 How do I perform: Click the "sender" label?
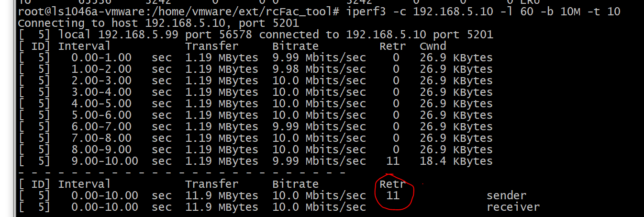click(506, 195)
